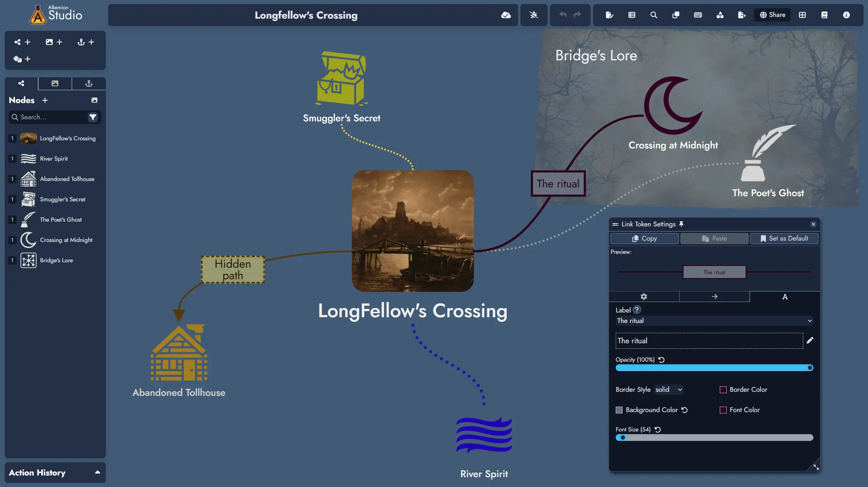Open the Border Style solid dropdown

[668, 389]
